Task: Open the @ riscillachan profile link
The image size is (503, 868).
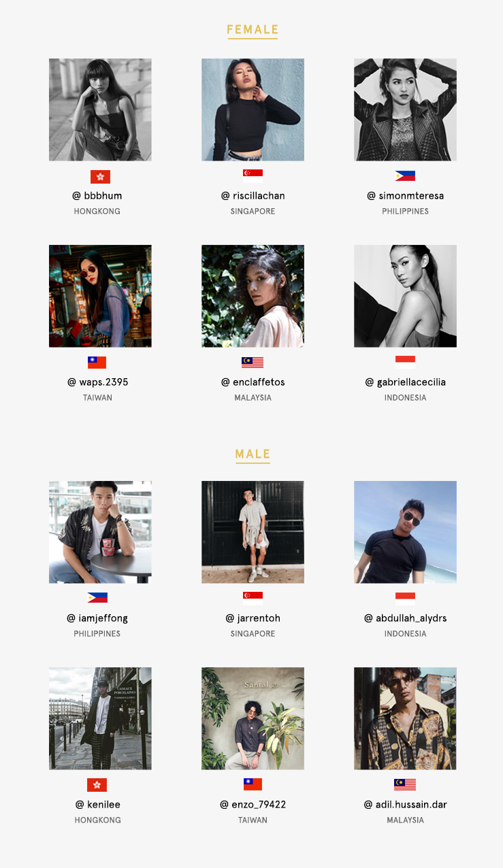Action: pos(253,196)
